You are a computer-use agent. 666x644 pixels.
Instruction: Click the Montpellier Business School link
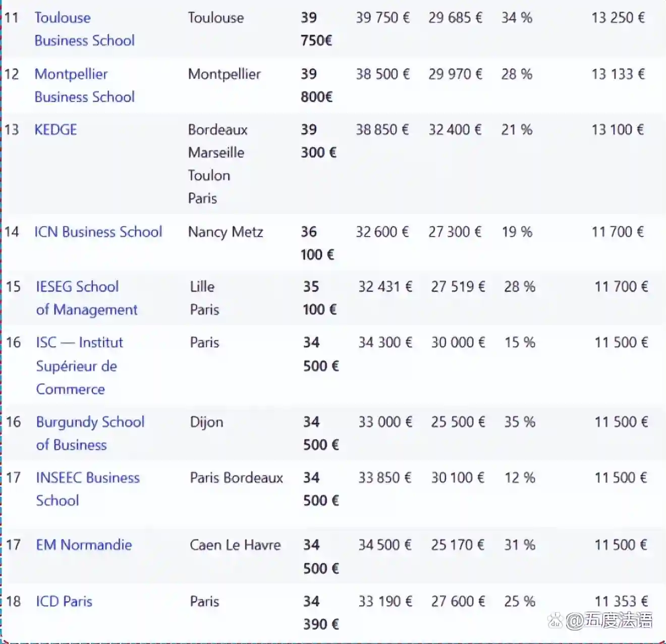point(84,85)
